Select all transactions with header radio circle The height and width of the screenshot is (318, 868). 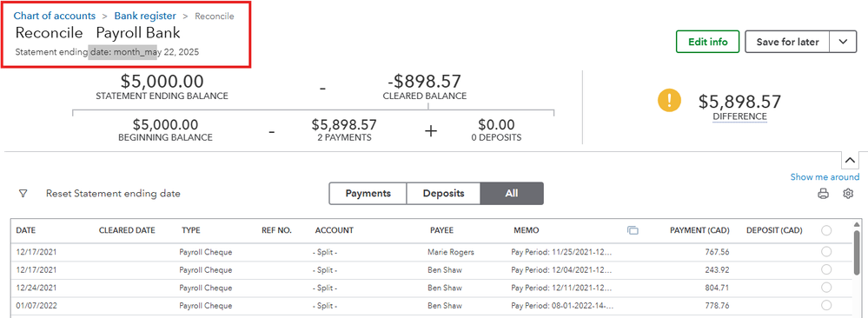click(x=826, y=230)
